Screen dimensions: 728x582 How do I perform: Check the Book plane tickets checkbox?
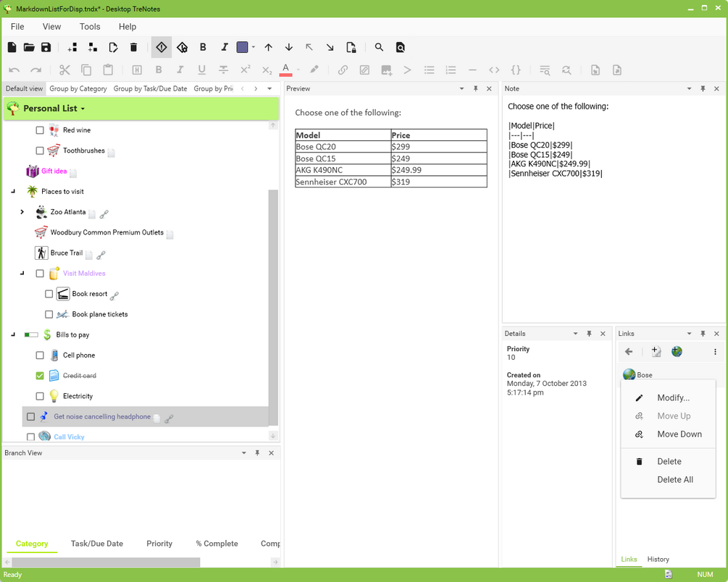click(x=49, y=314)
